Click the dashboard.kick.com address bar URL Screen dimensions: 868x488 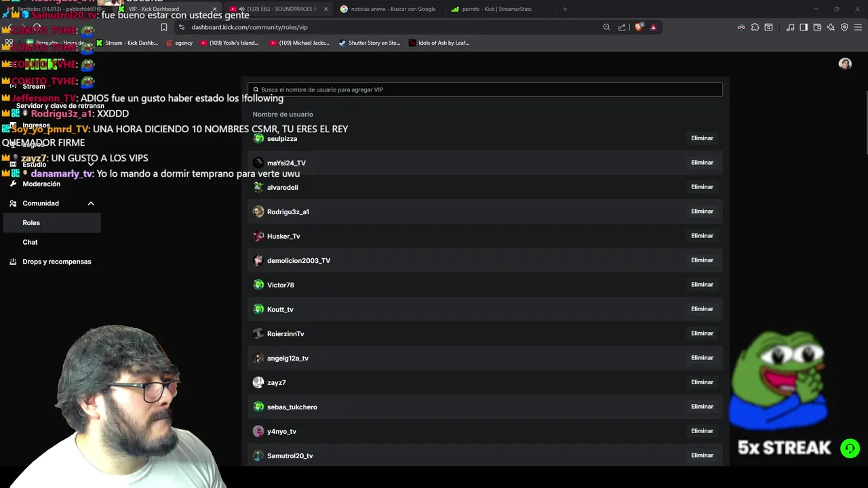(250, 27)
